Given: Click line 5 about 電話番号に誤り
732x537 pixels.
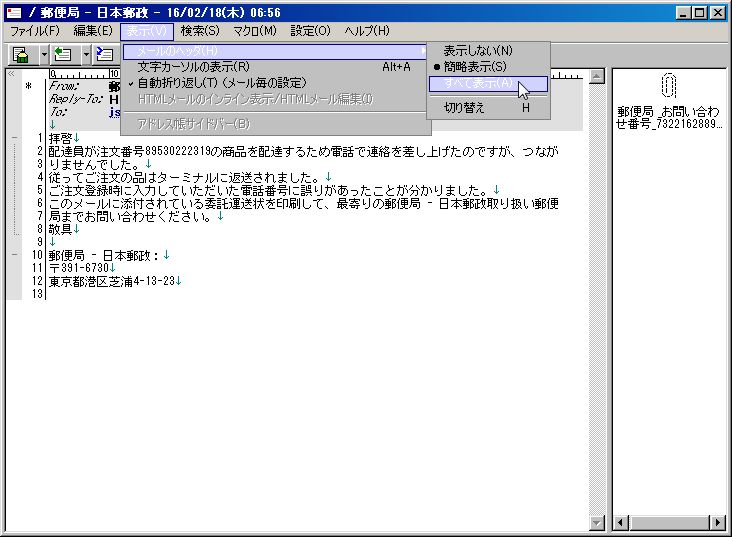Looking at the screenshot, I should point(268,191).
